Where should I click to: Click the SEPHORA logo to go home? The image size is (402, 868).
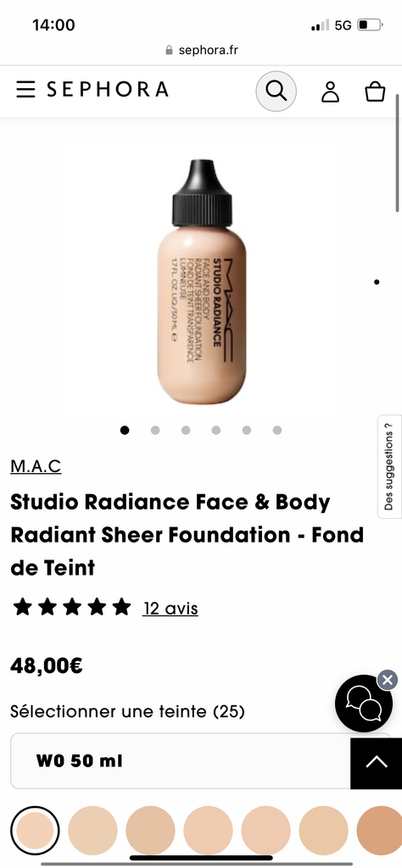tap(108, 90)
